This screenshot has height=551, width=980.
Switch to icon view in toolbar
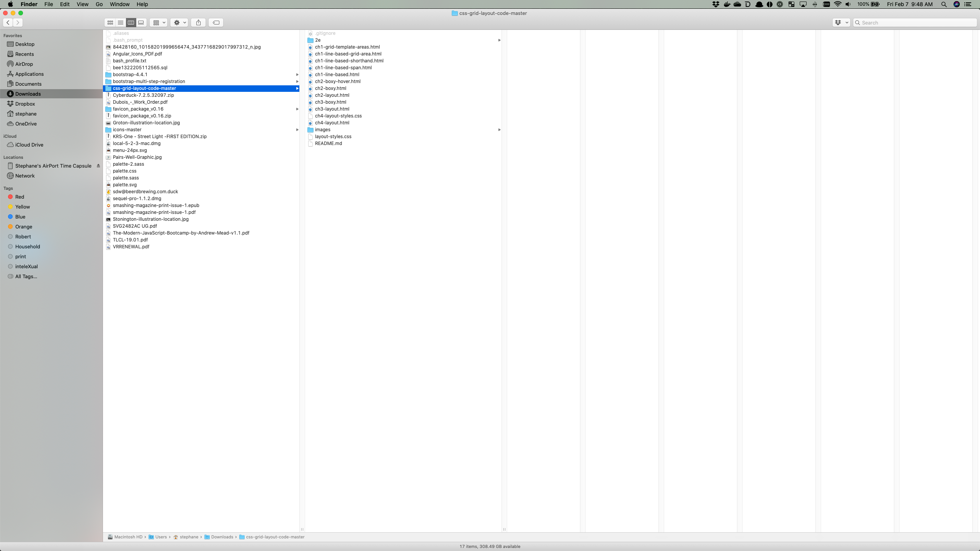(x=110, y=23)
